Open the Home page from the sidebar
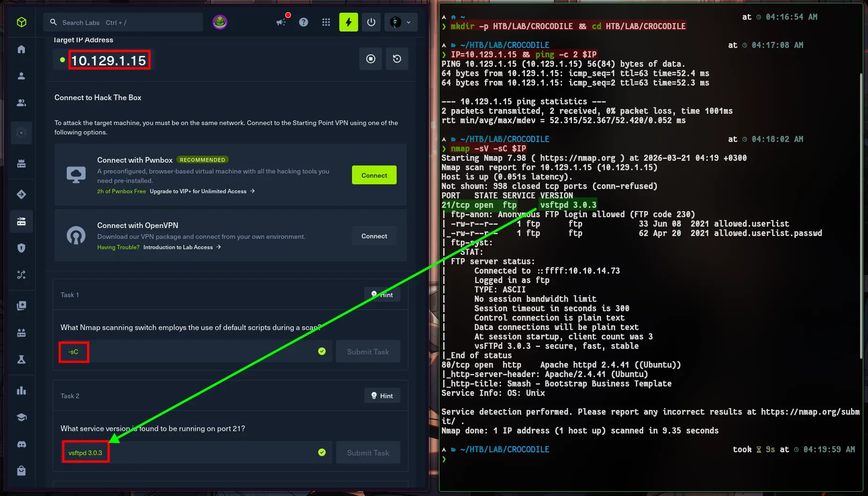868x496 pixels. (x=21, y=49)
